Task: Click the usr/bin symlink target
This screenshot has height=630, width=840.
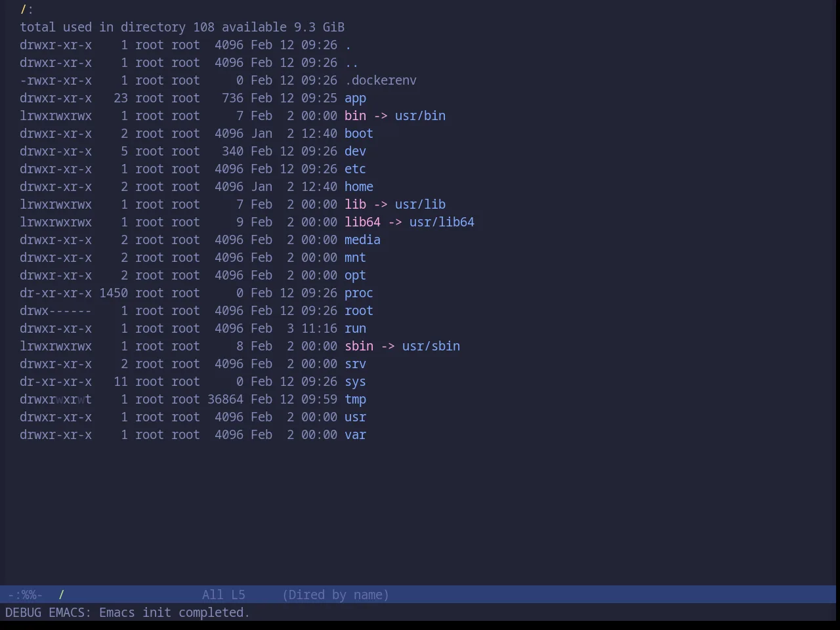Action: coord(420,116)
